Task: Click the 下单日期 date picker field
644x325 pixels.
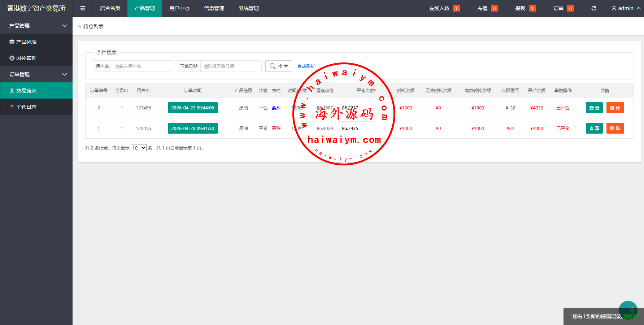Action: pos(230,66)
